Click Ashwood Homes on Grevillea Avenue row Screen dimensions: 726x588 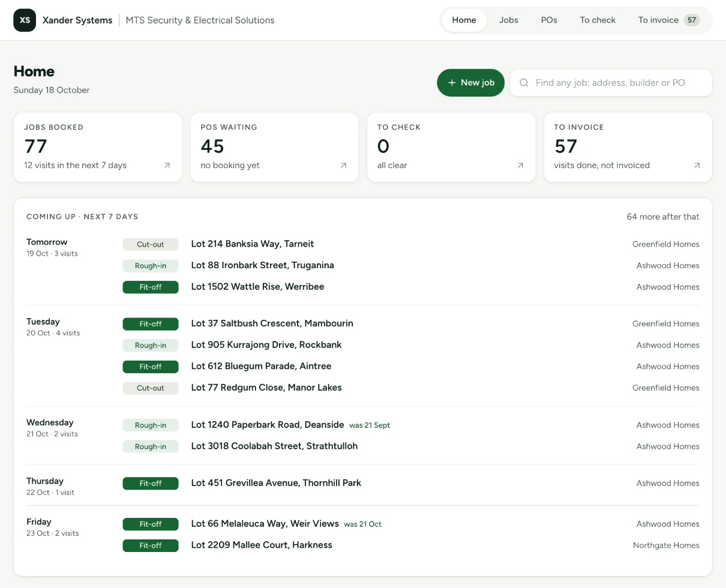pos(668,483)
